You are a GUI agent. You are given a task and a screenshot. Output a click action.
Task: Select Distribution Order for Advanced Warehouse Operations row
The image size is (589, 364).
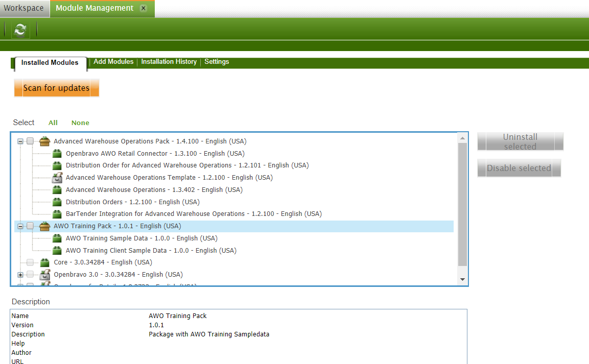[187, 165]
